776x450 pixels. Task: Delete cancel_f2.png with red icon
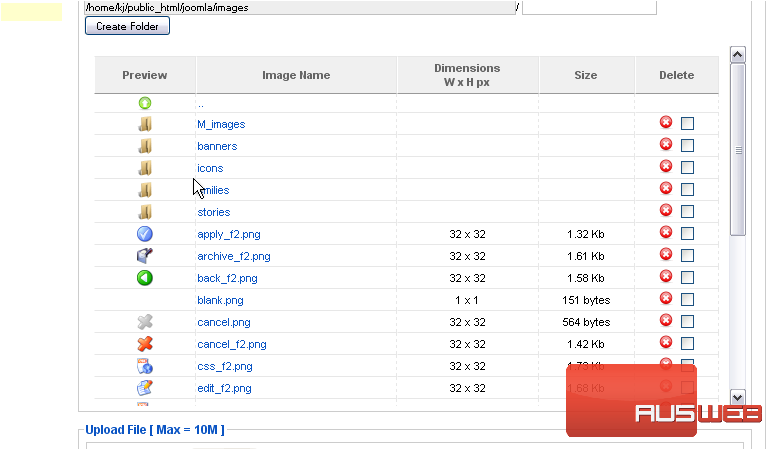point(666,342)
